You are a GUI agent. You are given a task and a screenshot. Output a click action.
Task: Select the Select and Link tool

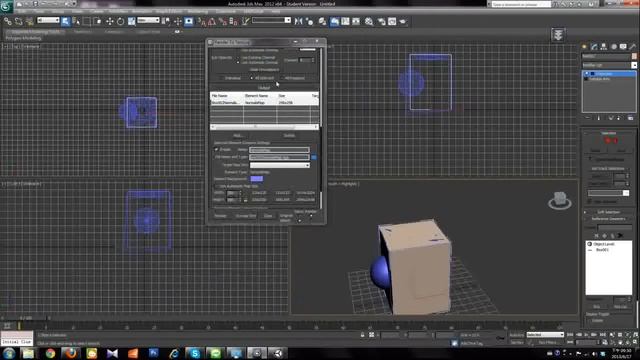[8, 21]
